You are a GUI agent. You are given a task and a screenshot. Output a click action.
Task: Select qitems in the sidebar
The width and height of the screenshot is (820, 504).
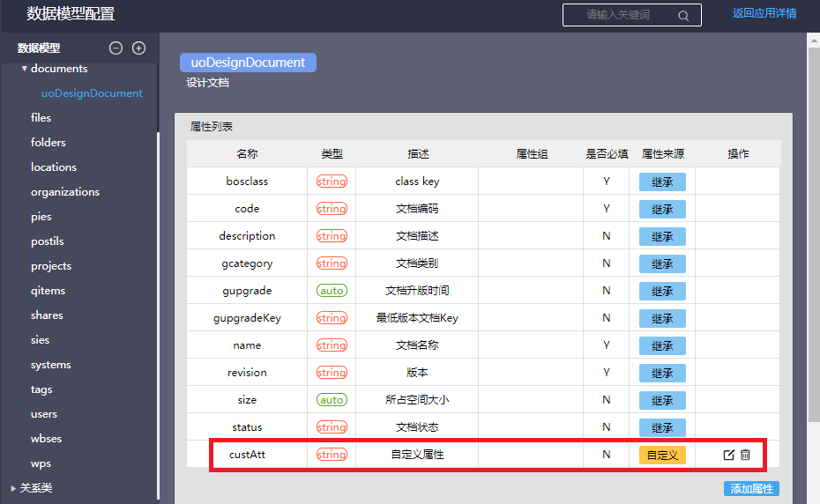[48, 291]
